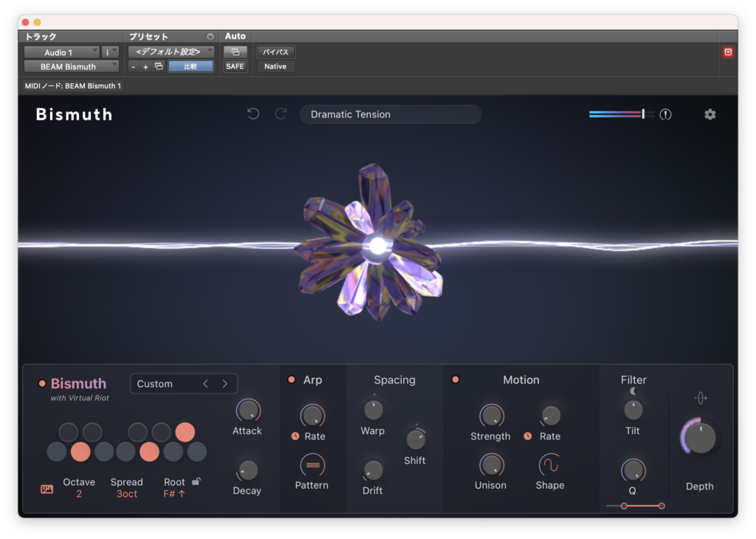
Task: Click the left filter range handle
Action: pyautogui.click(x=624, y=506)
